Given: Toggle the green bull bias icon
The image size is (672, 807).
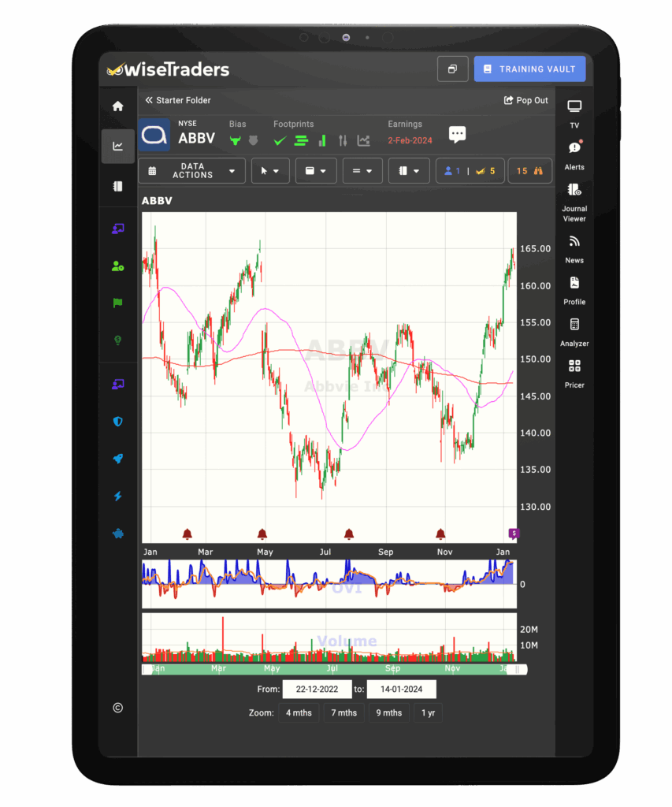Looking at the screenshot, I should point(235,140).
